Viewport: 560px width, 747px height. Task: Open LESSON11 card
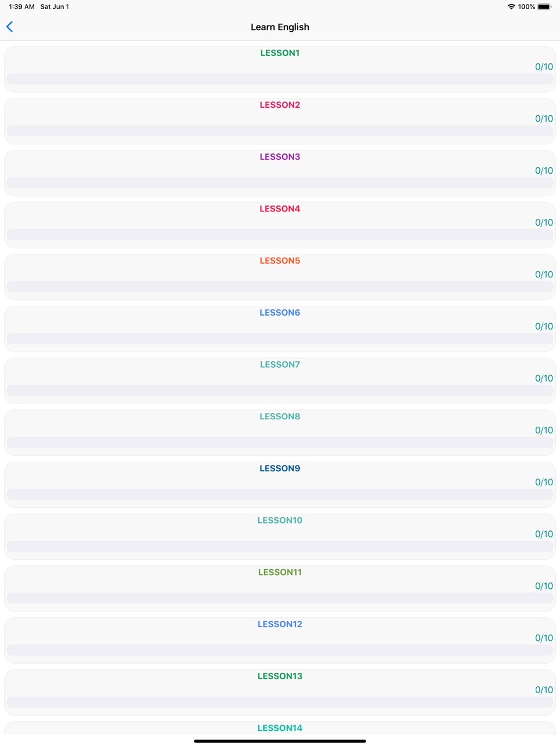(280, 588)
